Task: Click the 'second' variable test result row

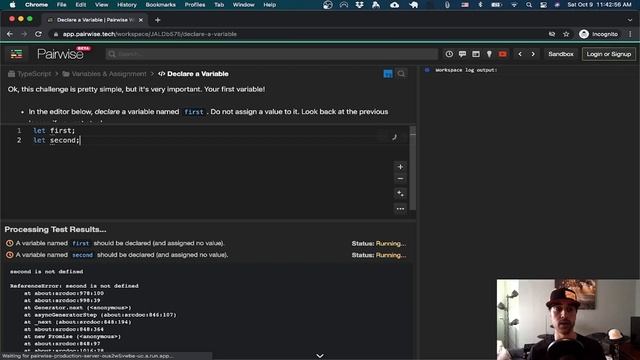Action: click(206, 255)
